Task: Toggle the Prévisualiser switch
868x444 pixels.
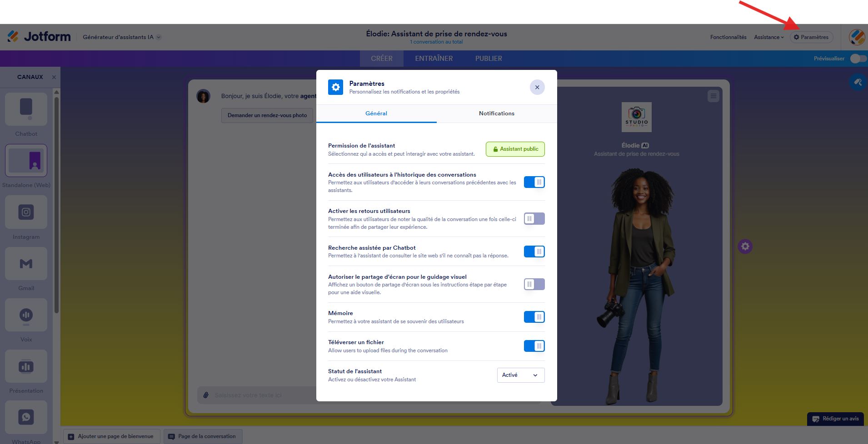Action: click(x=858, y=59)
